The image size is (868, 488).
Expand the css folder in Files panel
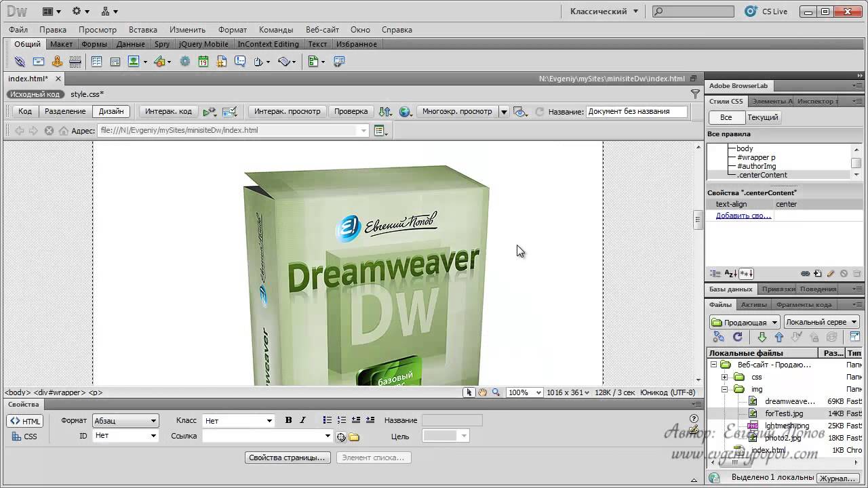(724, 377)
